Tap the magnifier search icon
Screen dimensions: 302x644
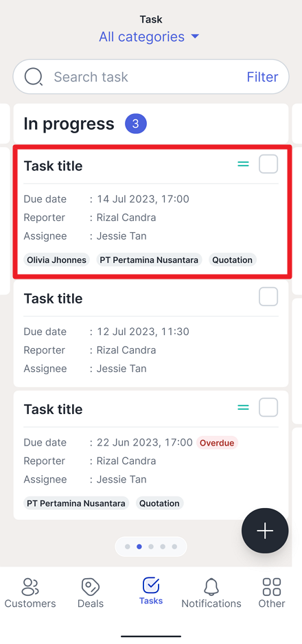tap(34, 77)
